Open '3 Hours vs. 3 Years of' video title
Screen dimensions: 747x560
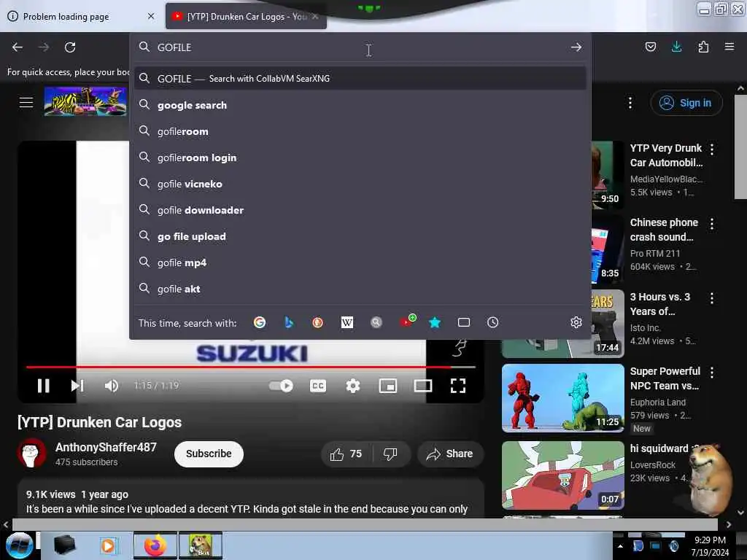(659, 304)
